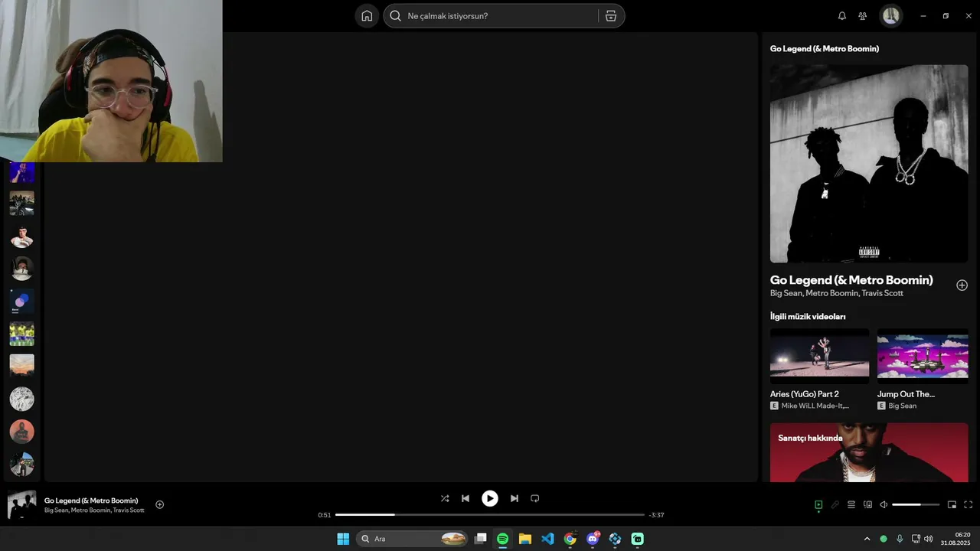Open the 'Sanatçı hakkında' artist card
Screen dimensions: 980x551
click(x=869, y=452)
